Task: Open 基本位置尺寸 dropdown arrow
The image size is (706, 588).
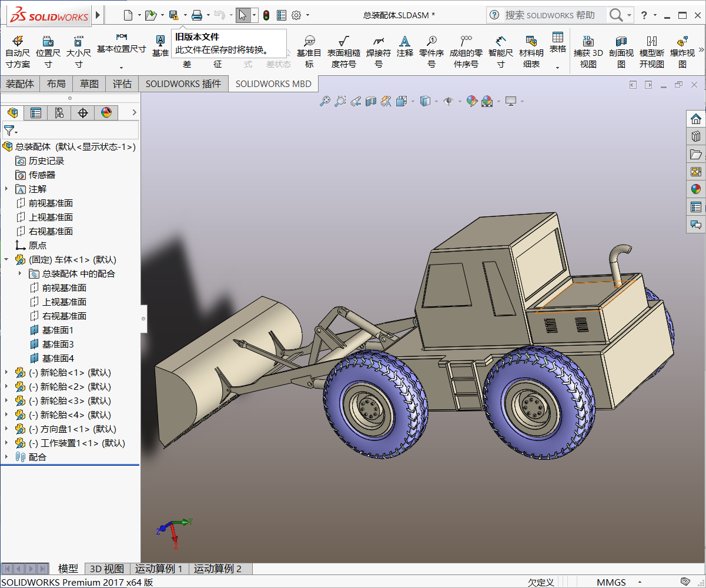Action: coord(121,67)
